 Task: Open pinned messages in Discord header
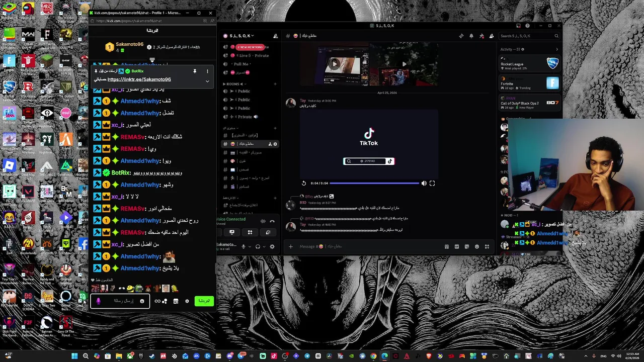(481, 36)
